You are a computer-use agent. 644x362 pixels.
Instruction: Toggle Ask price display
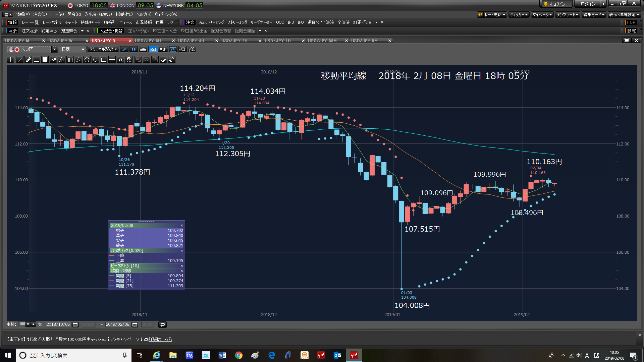(x=163, y=49)
